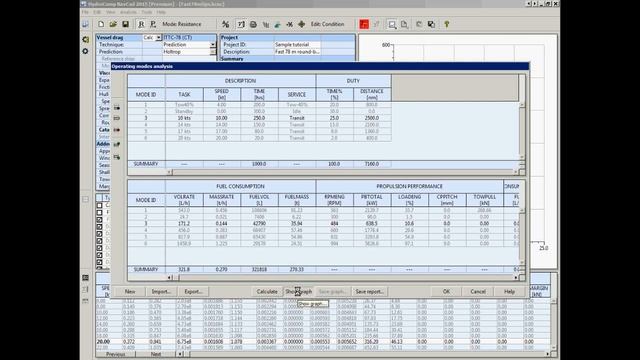Image resolution: width=640 pixels, height=360 pixels.
Task: Click the page preview toolbar icon
Action: 404,24
